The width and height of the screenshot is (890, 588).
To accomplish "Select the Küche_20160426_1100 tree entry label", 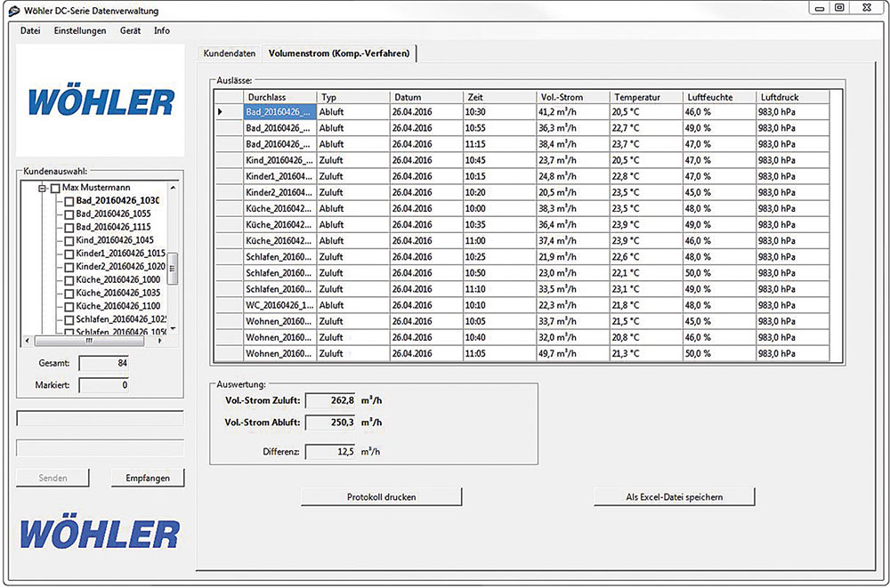I will (118, 306).
